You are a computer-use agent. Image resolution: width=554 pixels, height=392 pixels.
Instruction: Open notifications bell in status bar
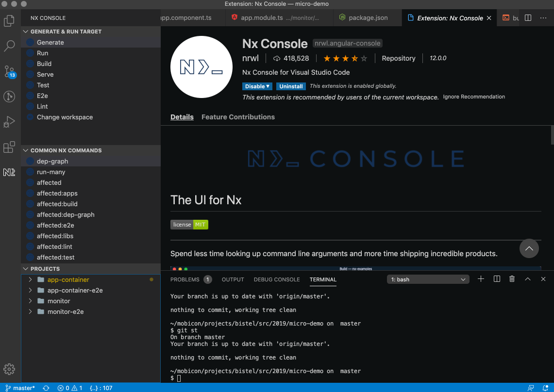point(545,388)
